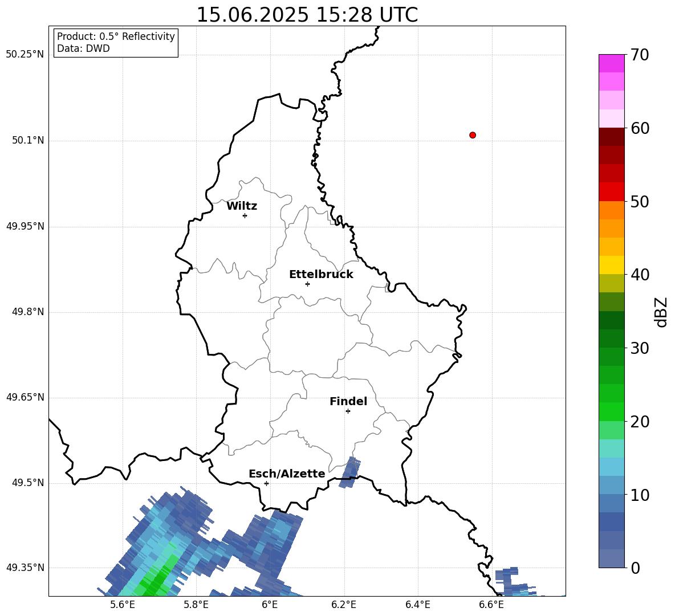Screen dimensions: 675x616
Task: Click the 6.2°E longitude label
Action: (344, 605)
